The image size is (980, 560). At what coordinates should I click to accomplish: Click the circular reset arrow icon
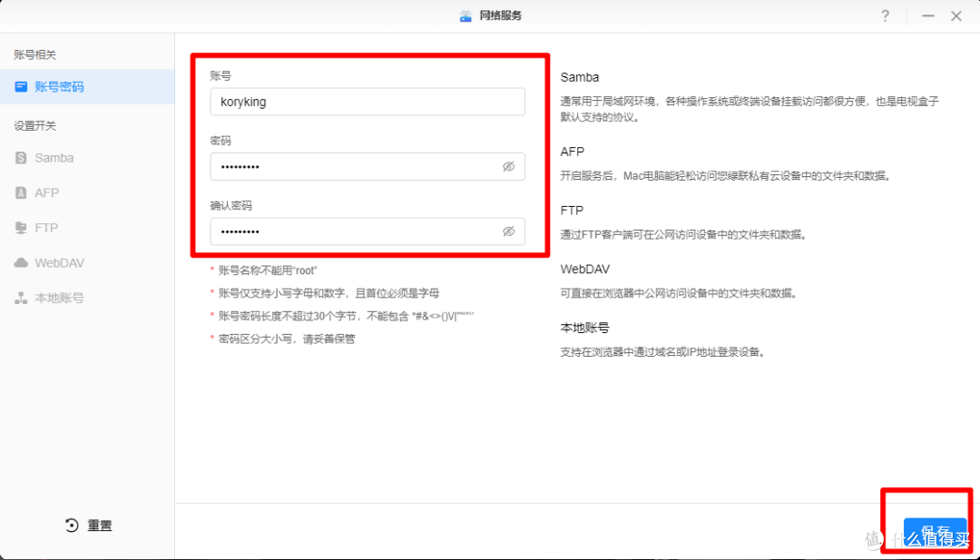coord(72,526)
